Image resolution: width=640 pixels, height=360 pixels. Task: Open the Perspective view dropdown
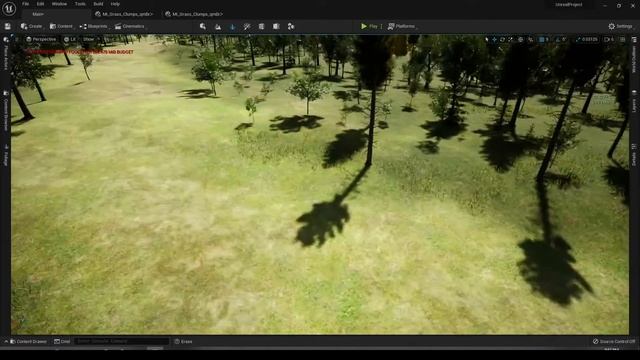pos(41,39)
